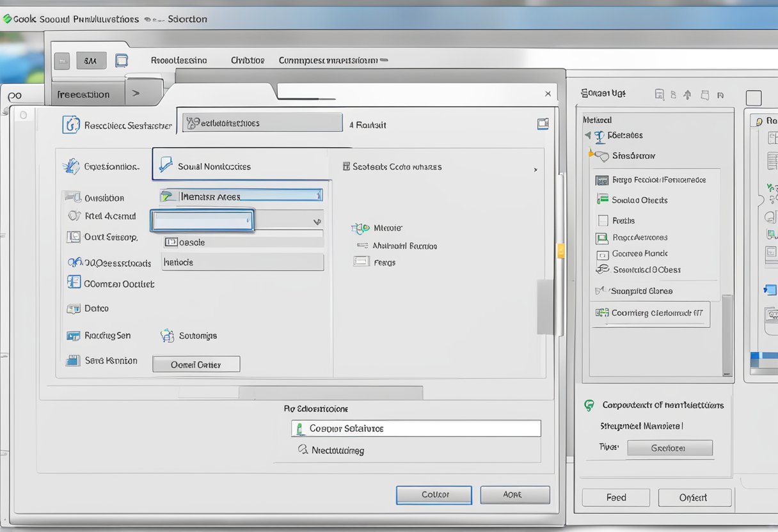Screen dimensions: 778x532
Task: Click the blue icon at dialog top right
Action: click(x=543, y=124)
